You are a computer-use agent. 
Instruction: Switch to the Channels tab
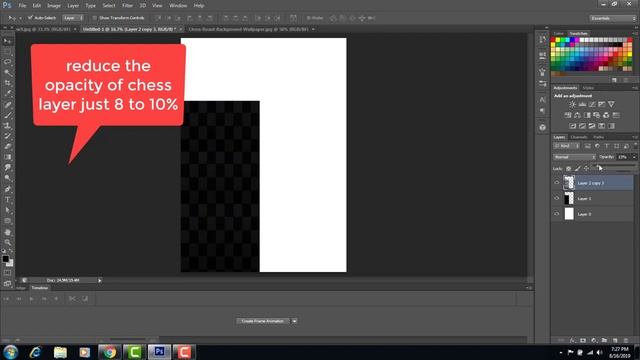pyautogui.click(x=579, y=137)
